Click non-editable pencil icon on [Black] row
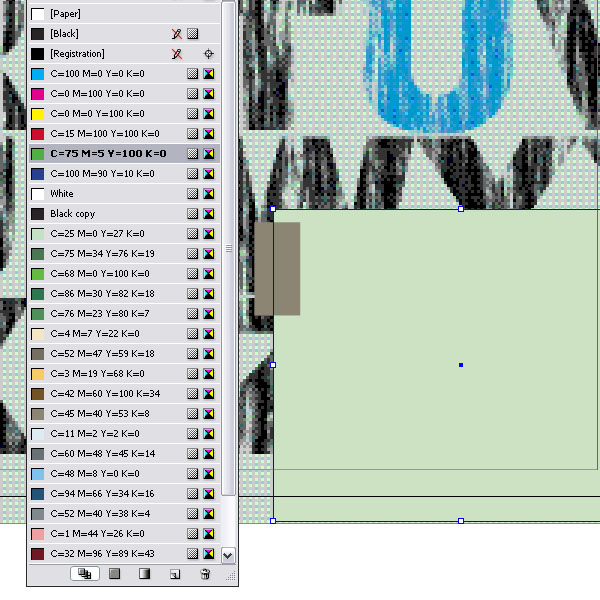The image size is (600, 600). 176,34
